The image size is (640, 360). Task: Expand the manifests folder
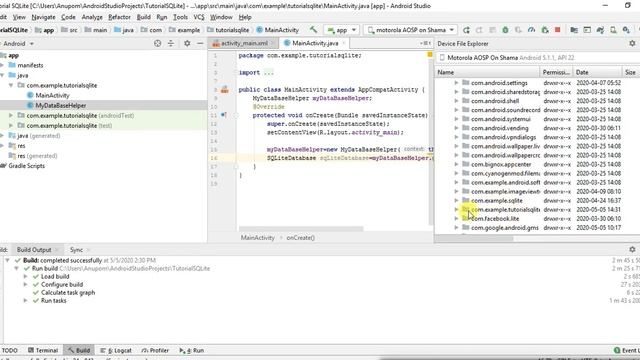click(x=2, y=65)
